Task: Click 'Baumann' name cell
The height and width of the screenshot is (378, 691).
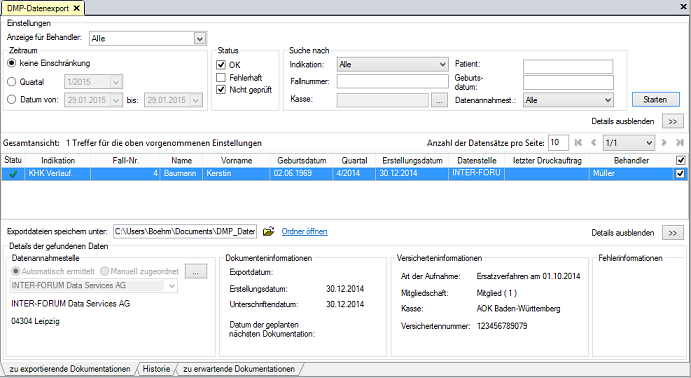Action: tap(182, 174)
